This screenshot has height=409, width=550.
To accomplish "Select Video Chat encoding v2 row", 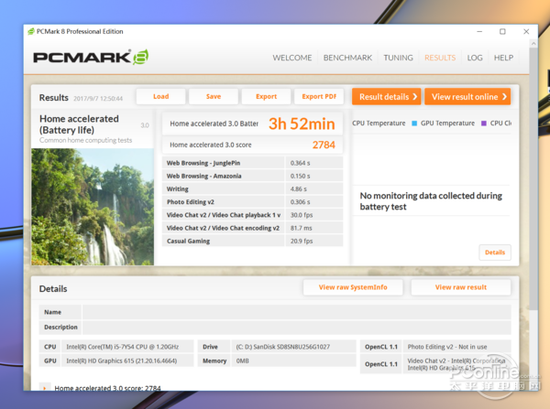I will pyautogui.click(x=252, y=228).
